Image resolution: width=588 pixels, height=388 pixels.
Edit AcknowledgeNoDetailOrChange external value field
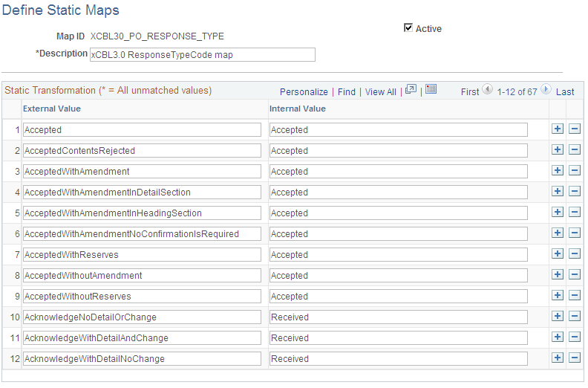[x=142, y=317]
